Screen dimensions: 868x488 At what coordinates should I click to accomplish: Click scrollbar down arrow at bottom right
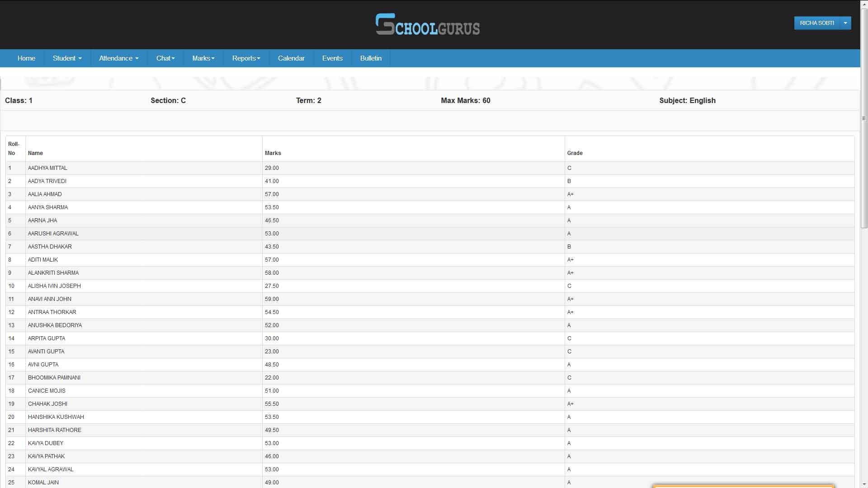pos(863,484)
